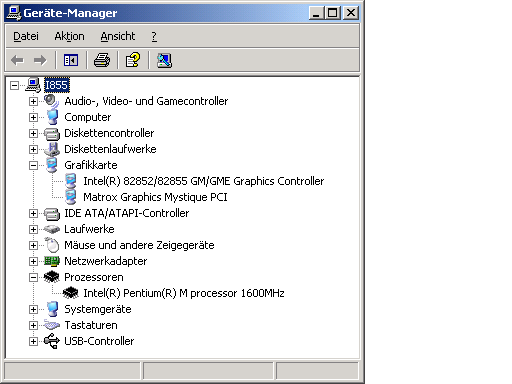Expand the Diskettenlaufwerke node

[33, 149]
